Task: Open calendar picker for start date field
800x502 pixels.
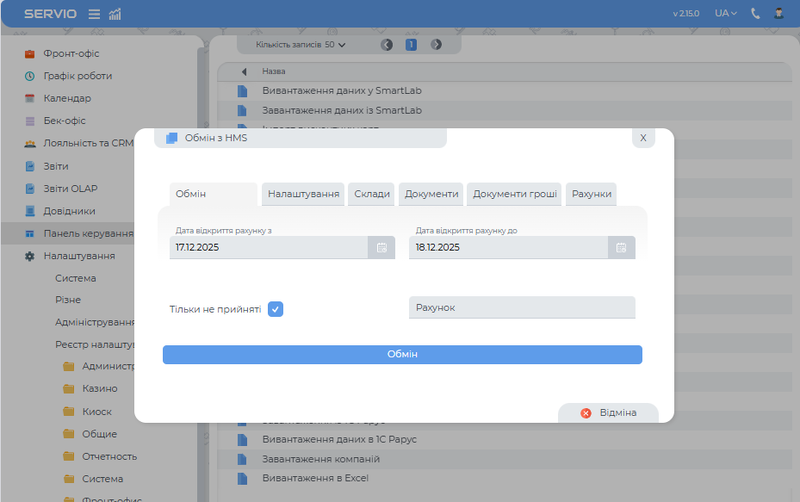Action: [381, 247]
